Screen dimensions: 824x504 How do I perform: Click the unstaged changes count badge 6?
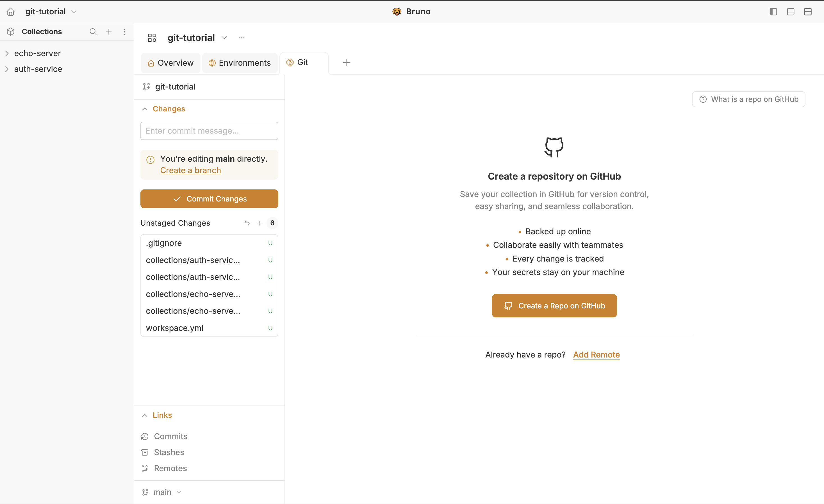pos(272,223)
